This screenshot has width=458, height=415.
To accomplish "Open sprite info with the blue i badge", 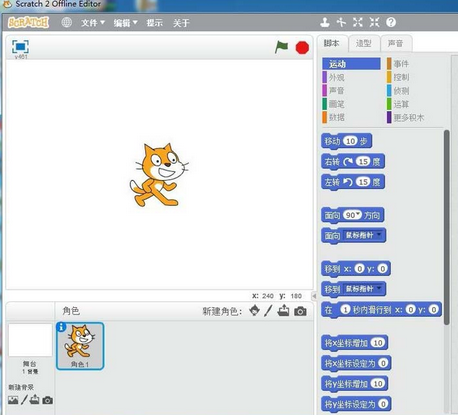I will tap(61, 327).
